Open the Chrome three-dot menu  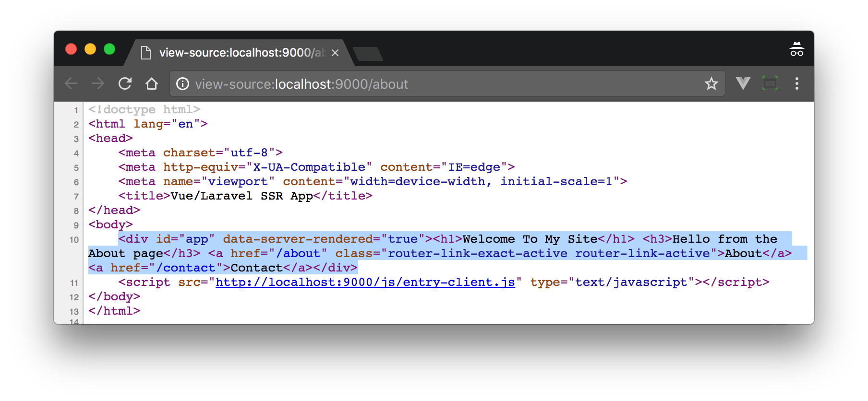(797, 83)
